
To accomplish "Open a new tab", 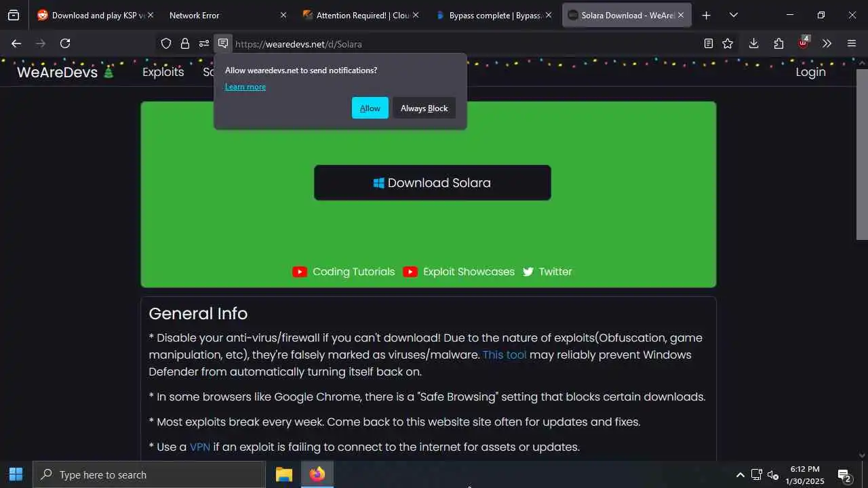I will [706, 15].
